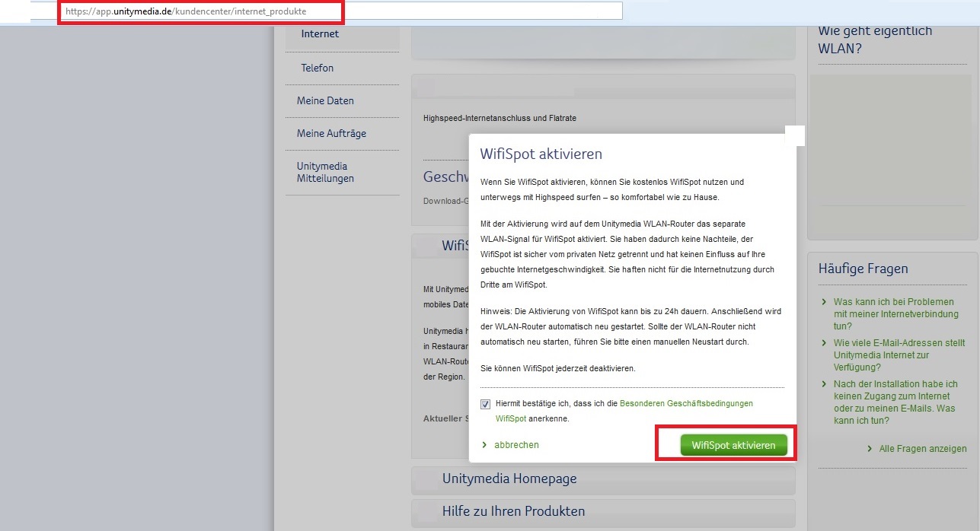980x531 pixels.
Task: Click the arrow icon beside abbrechen
Action: 484,445
